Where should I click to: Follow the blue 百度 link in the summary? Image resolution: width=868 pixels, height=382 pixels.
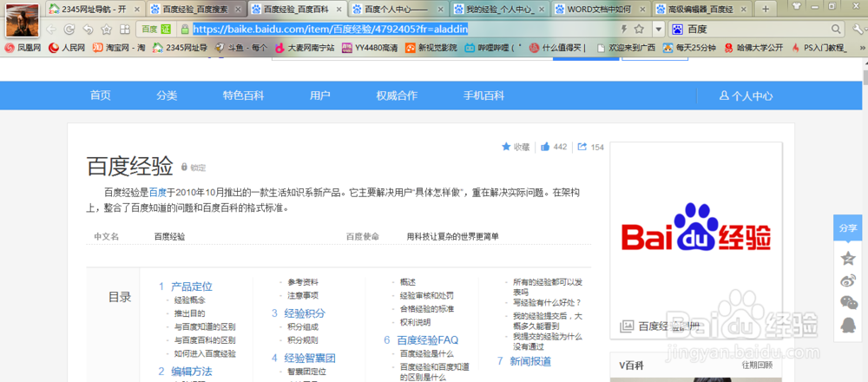158,194
